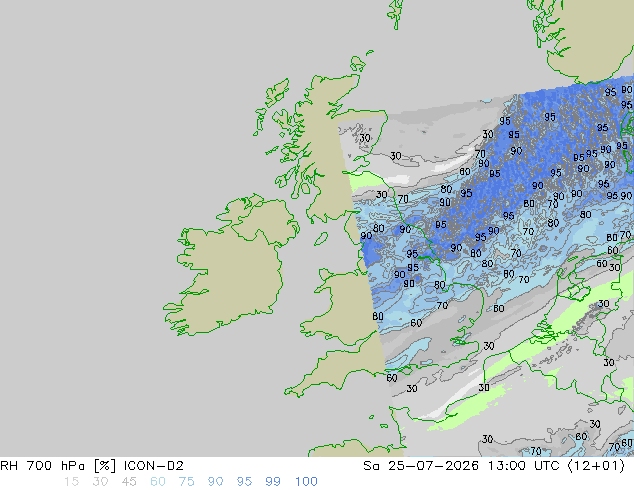
Task: Select the legend value 100
Action: pyautogui.click(x=306, y=482)
